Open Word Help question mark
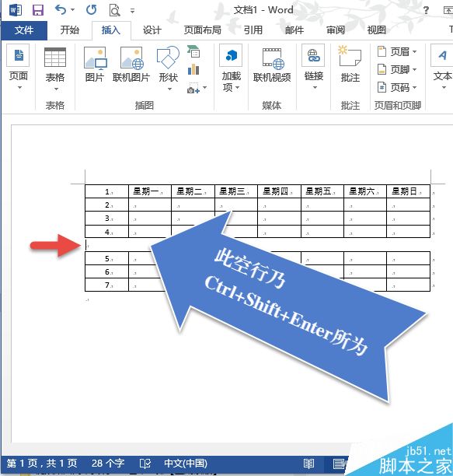 pos(426,10)
